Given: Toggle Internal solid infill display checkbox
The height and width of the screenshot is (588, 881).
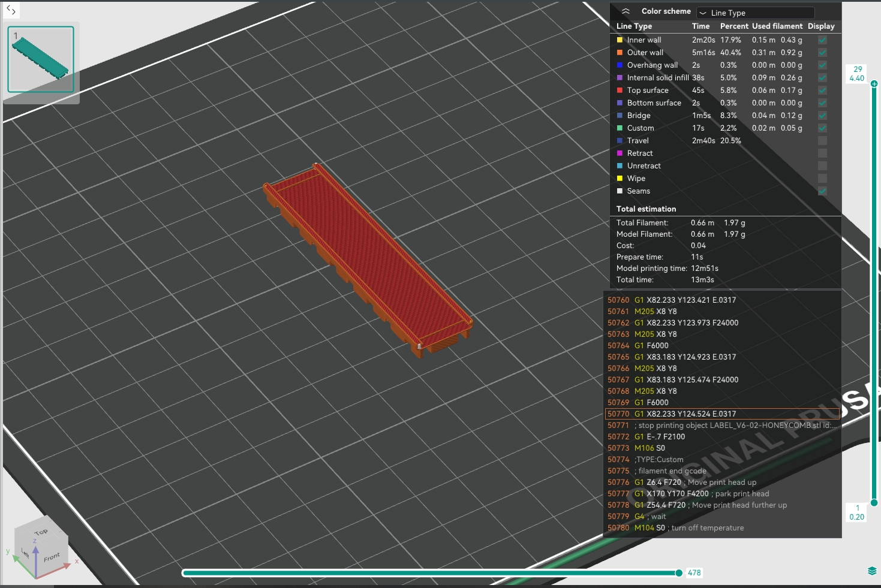Looking at the screenshot, I should (x=822, y=78).
